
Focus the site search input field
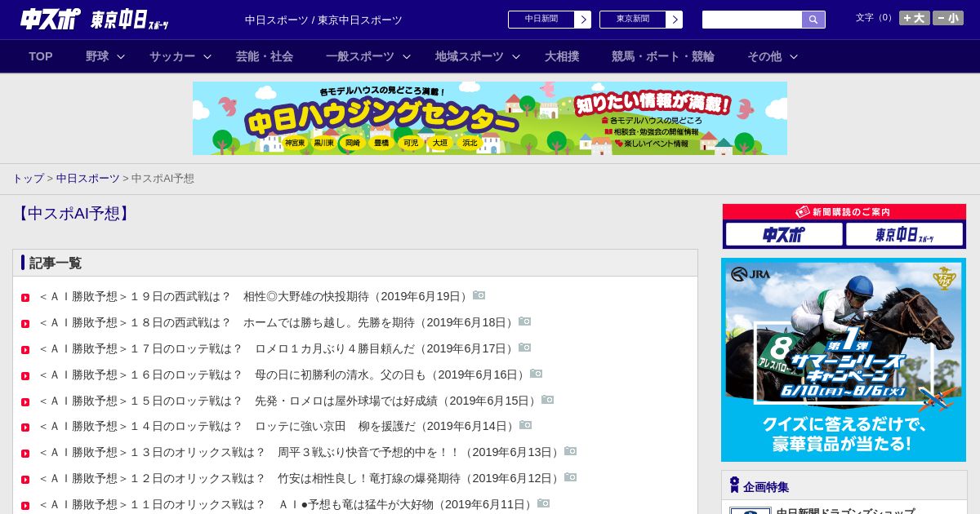[x=752, y=20]
